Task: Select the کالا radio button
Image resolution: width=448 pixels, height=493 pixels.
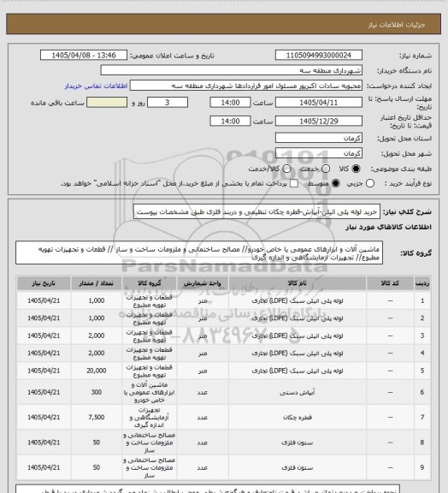Action: pyautogui.click(x=356, y=169)
